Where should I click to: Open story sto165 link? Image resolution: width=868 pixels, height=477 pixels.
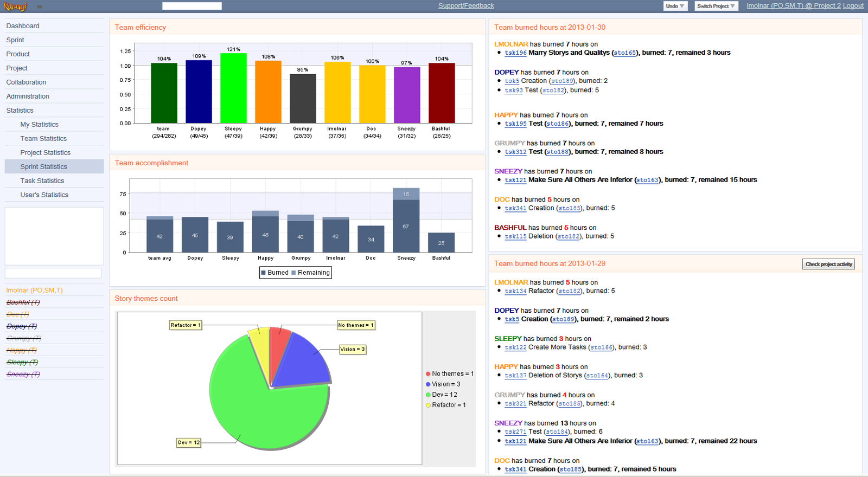[625, 53]
